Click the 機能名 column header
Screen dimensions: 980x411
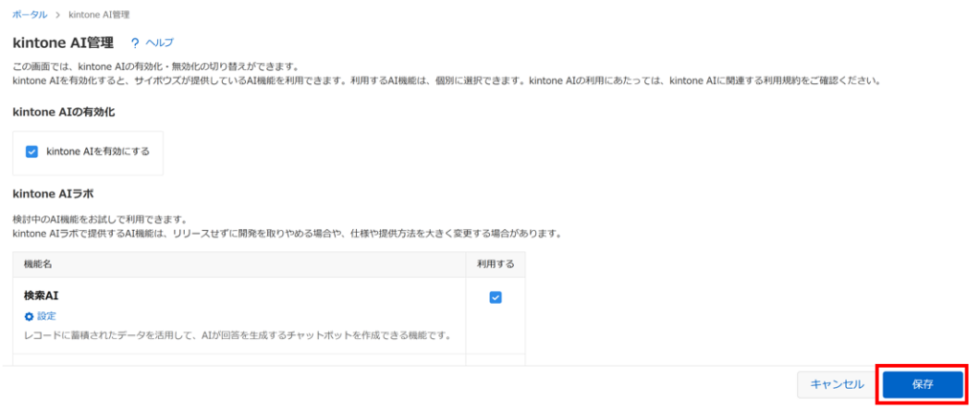coord(38,264)
